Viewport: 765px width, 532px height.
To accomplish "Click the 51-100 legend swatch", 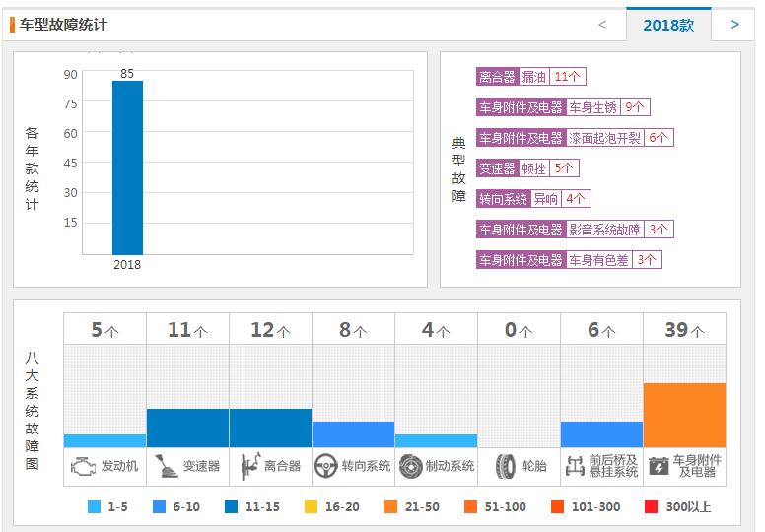I will tap(471, 507).
